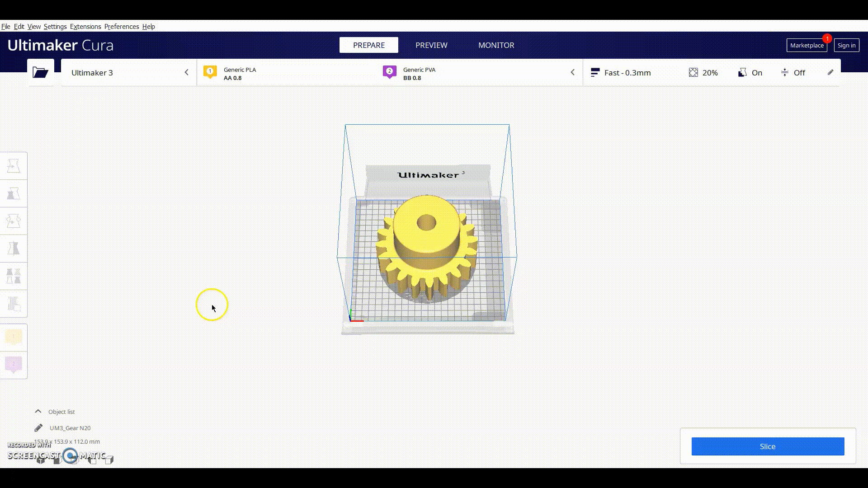Open the File menu

point(6,26)
